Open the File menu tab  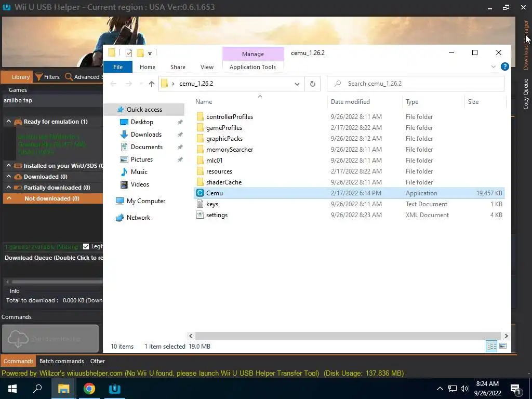point(118,67)
